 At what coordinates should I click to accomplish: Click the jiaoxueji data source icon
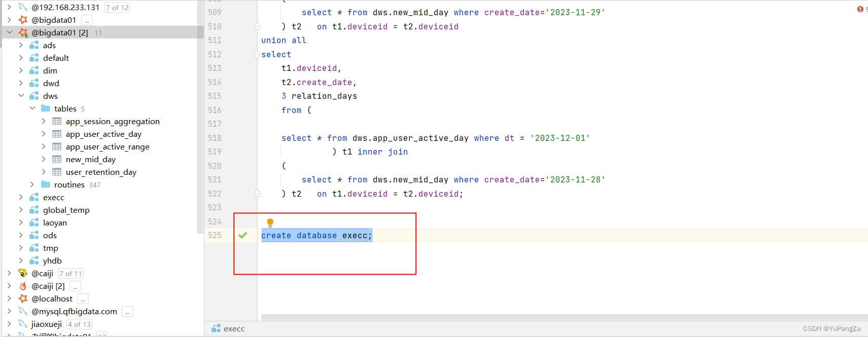tap(23, 324)
